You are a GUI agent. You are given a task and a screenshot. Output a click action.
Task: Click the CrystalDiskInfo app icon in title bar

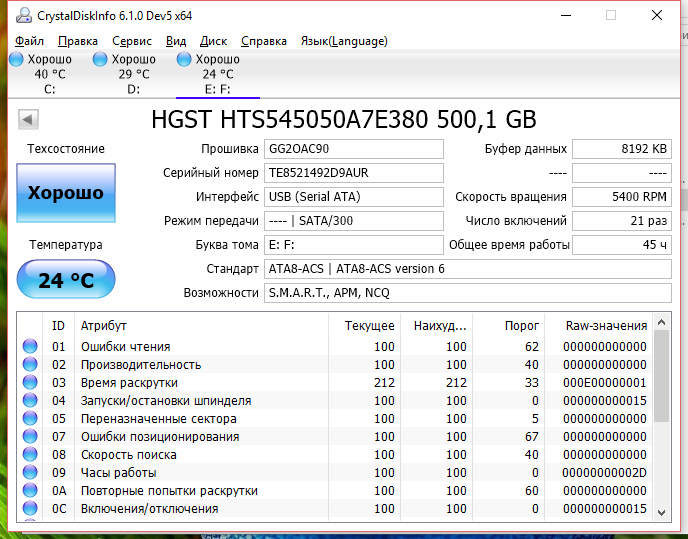click(24, 15)
